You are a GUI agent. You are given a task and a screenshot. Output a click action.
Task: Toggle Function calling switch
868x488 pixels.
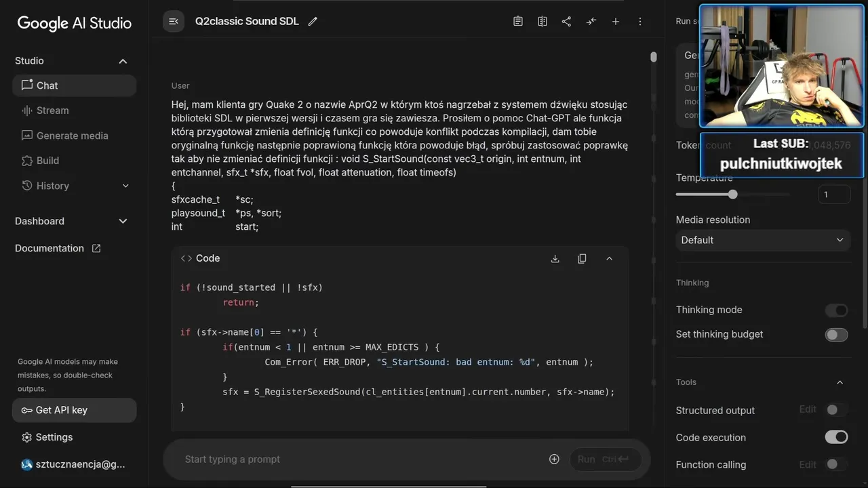pos(836,464)
